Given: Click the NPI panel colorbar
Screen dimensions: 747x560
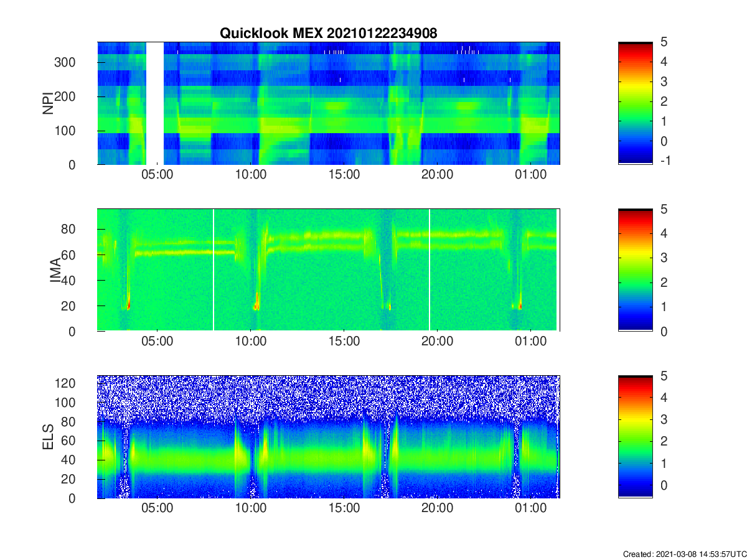Looking at the screenshot, I should [x=636, y=103].
